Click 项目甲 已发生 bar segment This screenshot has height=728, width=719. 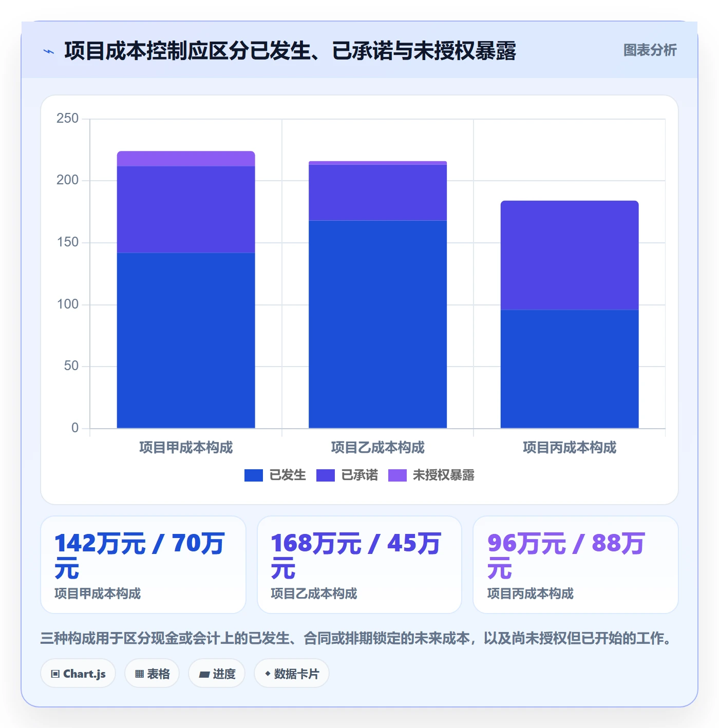(186, 340)
